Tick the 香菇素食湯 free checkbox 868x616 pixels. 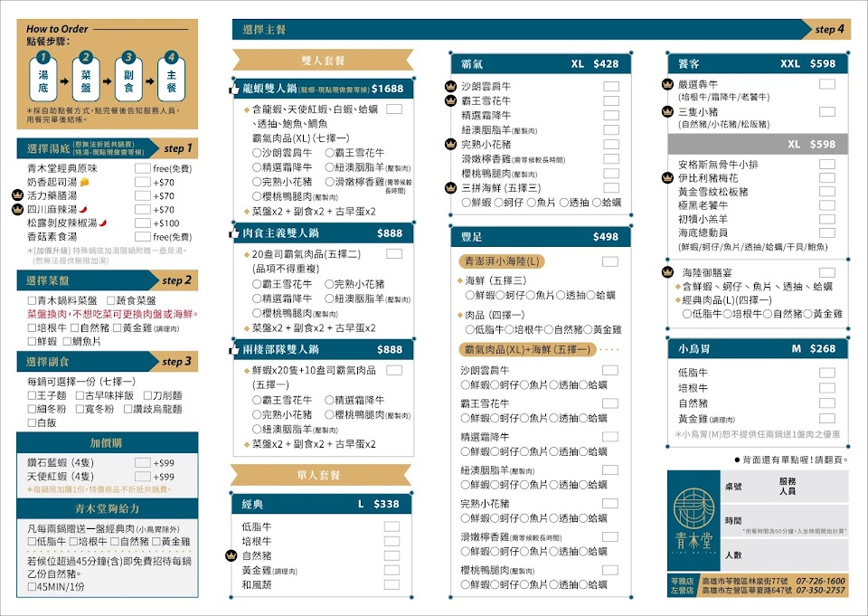(142, 236)
